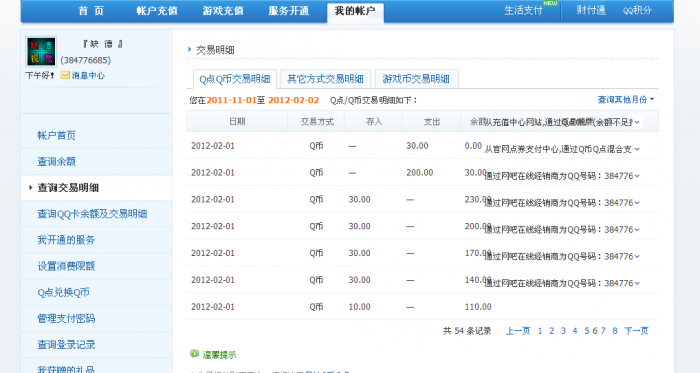This screenshot has height=373, width=700.
Task: Go to the next page via 下一页
Action: pyautogui.click(x=636, y=331)
